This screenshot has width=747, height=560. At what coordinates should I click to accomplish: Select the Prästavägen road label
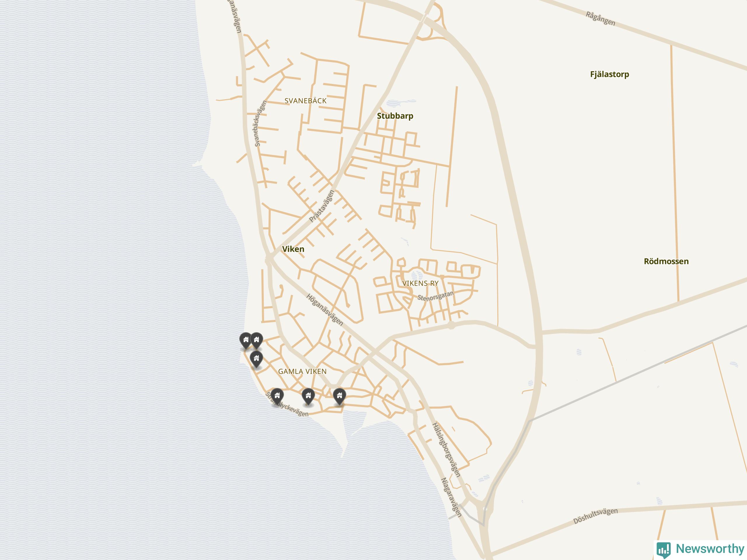[x=322, y=206]
